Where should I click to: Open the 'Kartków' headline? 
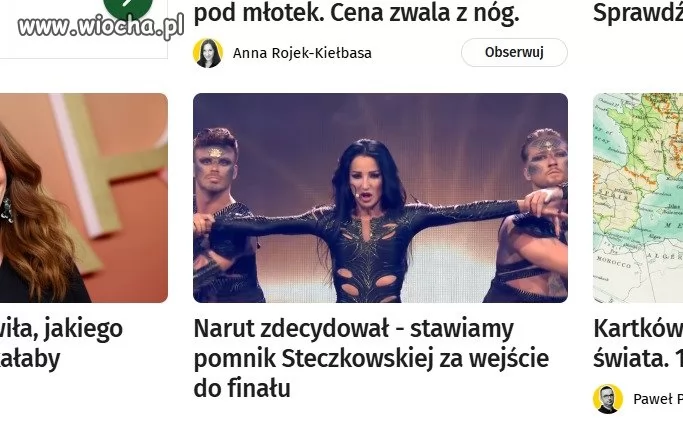coord(638,343)
